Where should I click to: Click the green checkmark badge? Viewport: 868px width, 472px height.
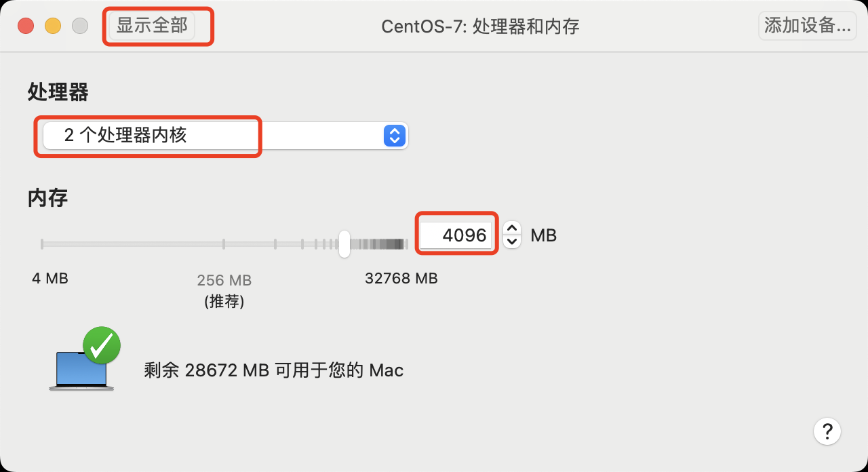[102, 345]
